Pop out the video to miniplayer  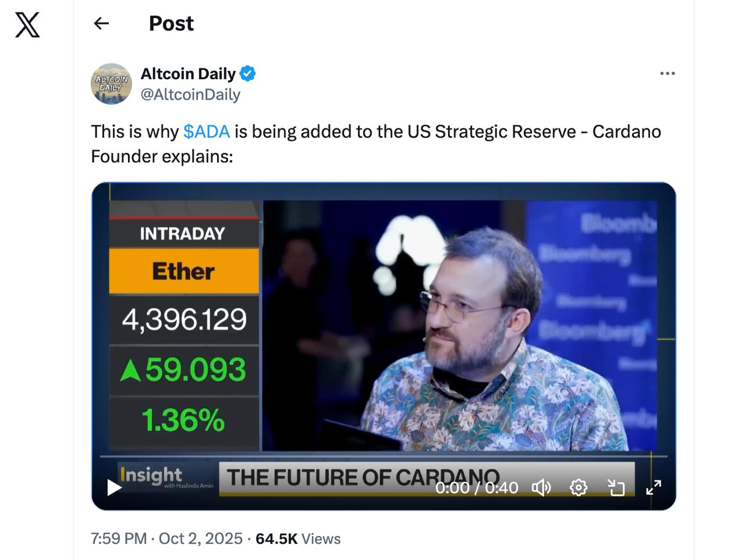[616, 487]
